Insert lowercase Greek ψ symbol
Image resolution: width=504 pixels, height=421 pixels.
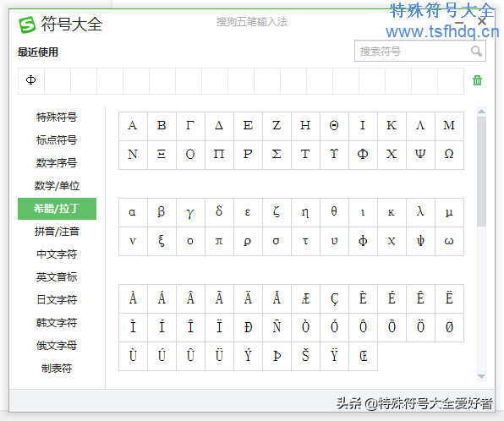pos(420,241)
